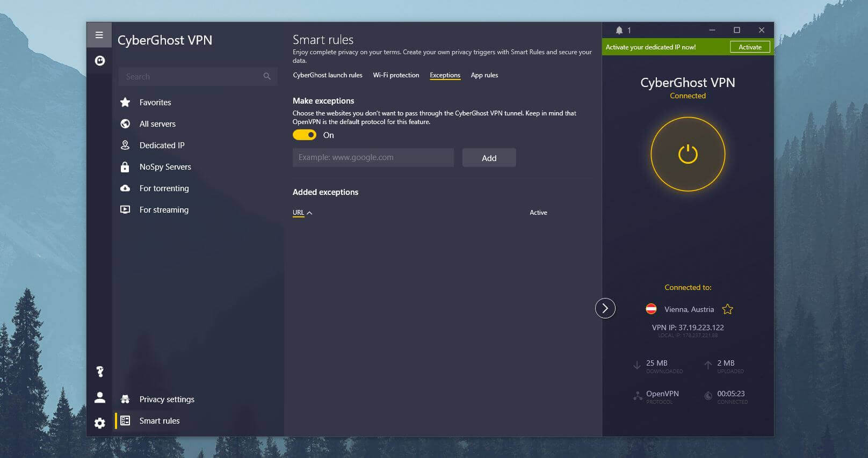Viewport: 868px width, 458px height.
Task: Open the account profile icon
Action: click(100, 397)
